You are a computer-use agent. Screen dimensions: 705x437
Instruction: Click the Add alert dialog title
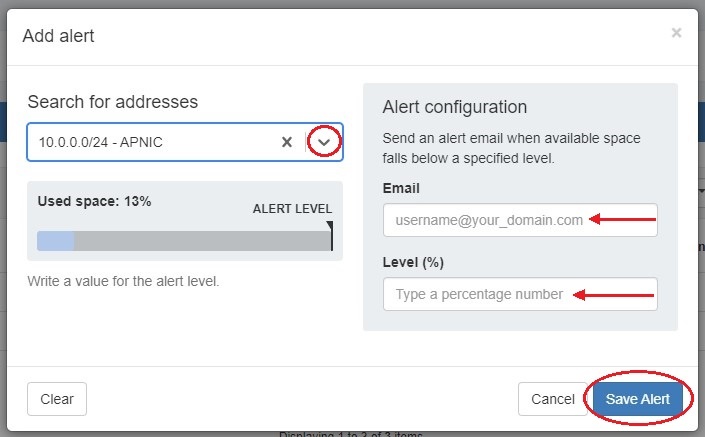[x=58, y=36]
